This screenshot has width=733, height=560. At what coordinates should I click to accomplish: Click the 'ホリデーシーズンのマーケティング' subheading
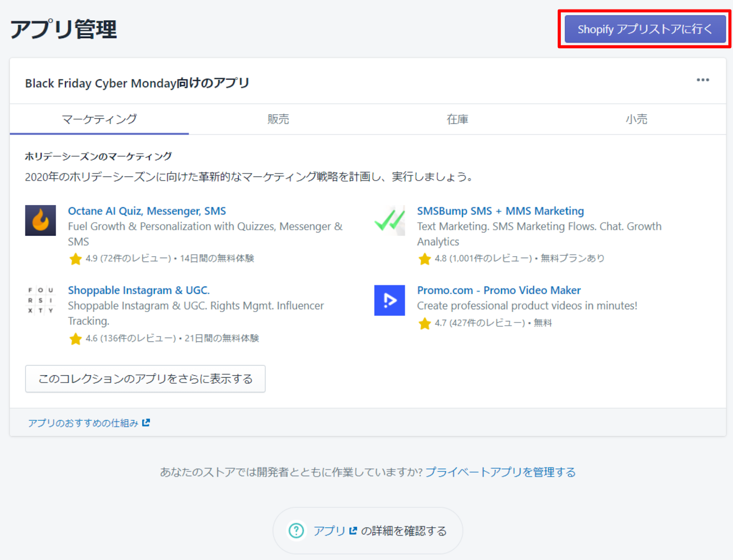(98, 156)
